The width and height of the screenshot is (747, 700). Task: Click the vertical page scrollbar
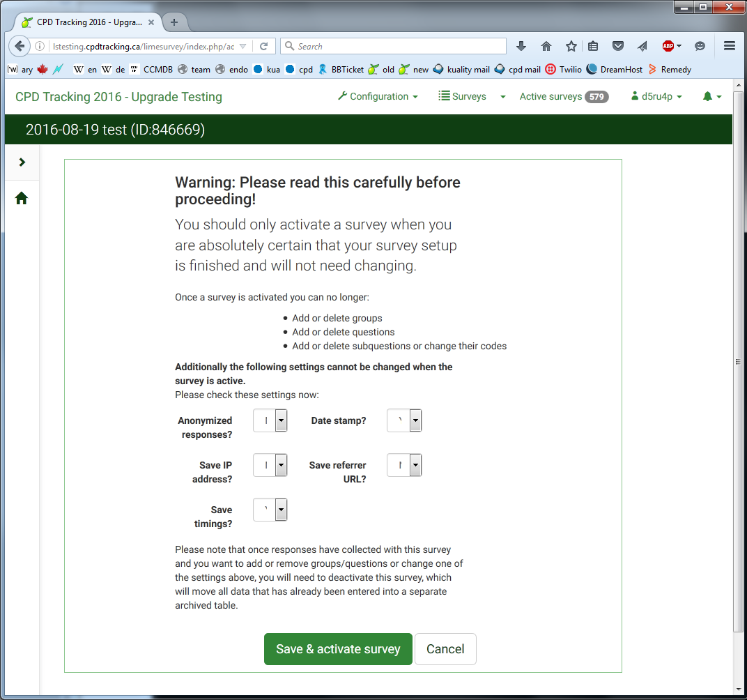[738, 362]
